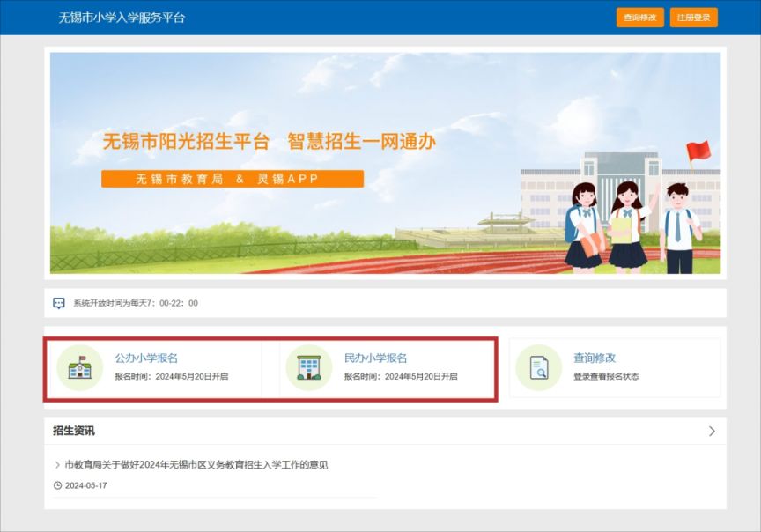This screenshot has width=761, height=532.
Task: Open the 民办小学报名 link
Action: (x=375, y=358)
